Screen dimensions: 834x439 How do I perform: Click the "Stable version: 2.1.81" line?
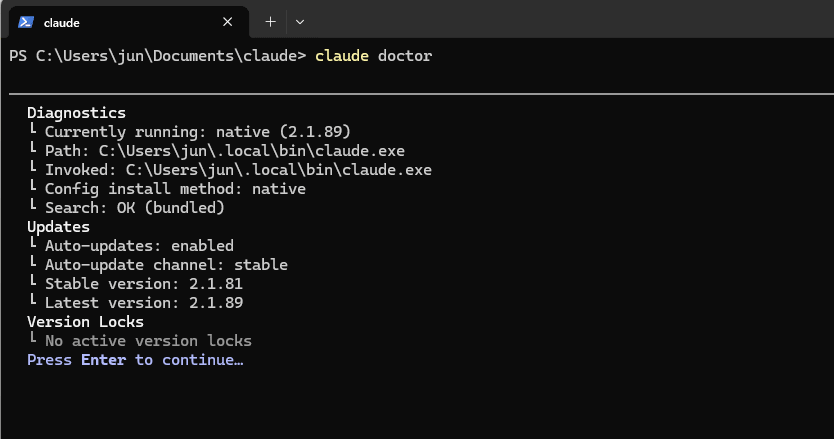[144, 284]
